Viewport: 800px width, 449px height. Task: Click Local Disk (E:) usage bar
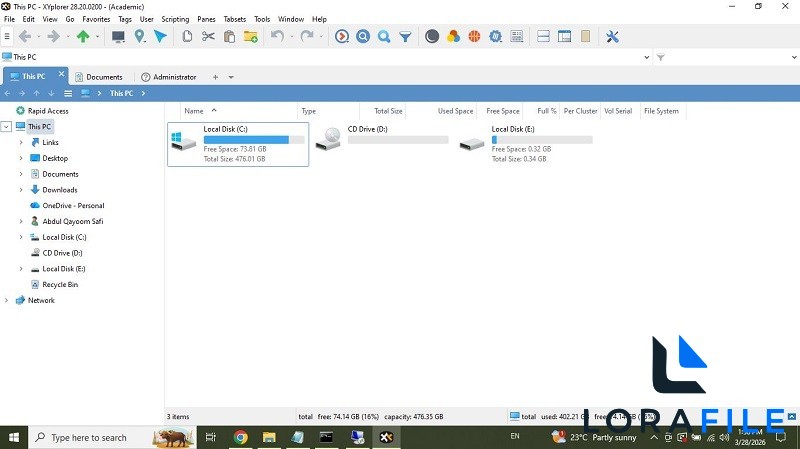click(542, 140)
